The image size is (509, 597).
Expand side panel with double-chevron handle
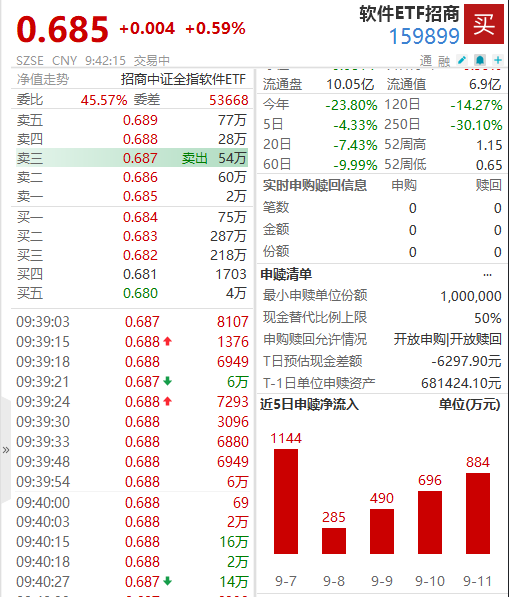click(6, 450)
